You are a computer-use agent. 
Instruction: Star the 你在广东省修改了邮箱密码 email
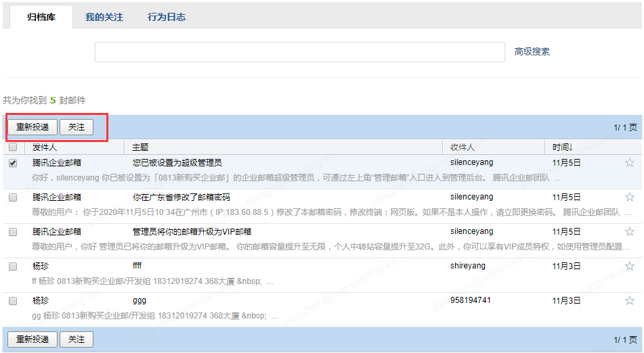pyautogui.click(x=629, y=197)
